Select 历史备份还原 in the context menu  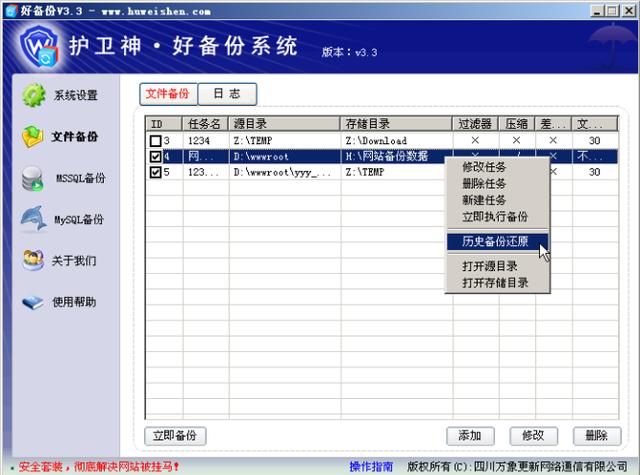pyautogui.click(x=497, y=242)
